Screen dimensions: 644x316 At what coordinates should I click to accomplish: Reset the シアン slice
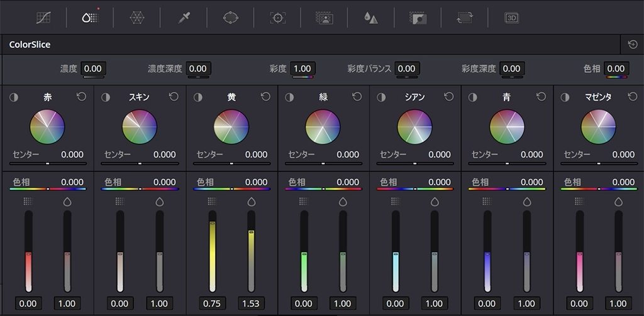[449, 97]
